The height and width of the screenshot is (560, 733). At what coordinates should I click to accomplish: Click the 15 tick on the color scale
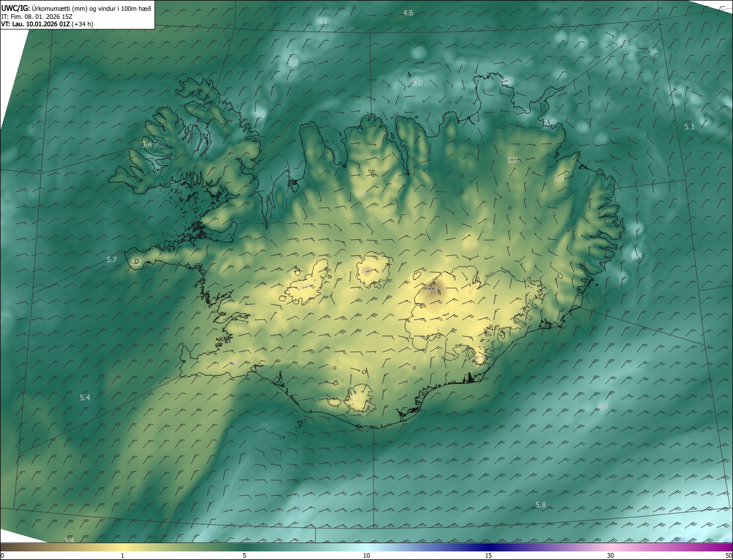tap(488, 555)
